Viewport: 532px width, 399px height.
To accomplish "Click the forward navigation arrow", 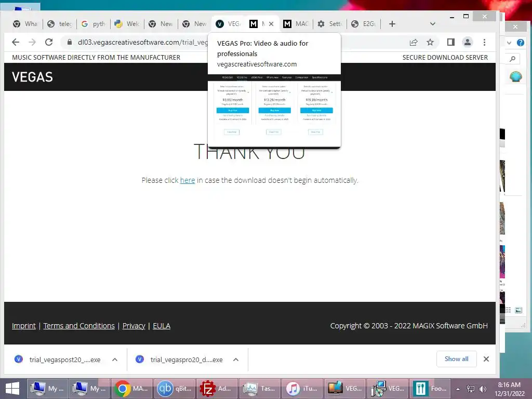I will click(32, 42).
